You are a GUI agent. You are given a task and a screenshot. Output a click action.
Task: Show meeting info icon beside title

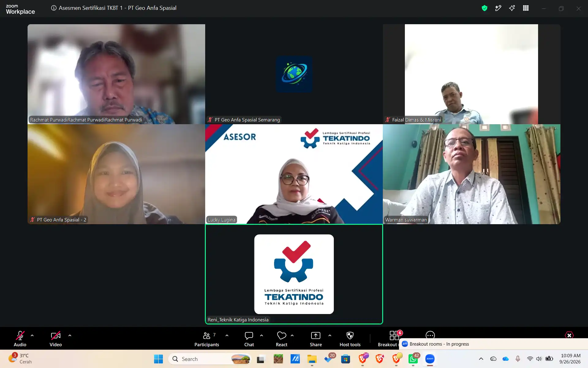point(54,8)
